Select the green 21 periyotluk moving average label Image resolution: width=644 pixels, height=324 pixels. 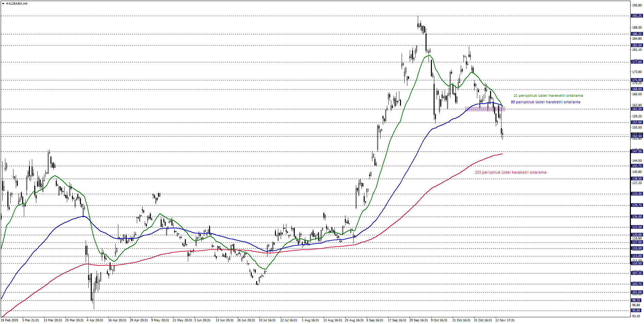(x=548, y=96)
